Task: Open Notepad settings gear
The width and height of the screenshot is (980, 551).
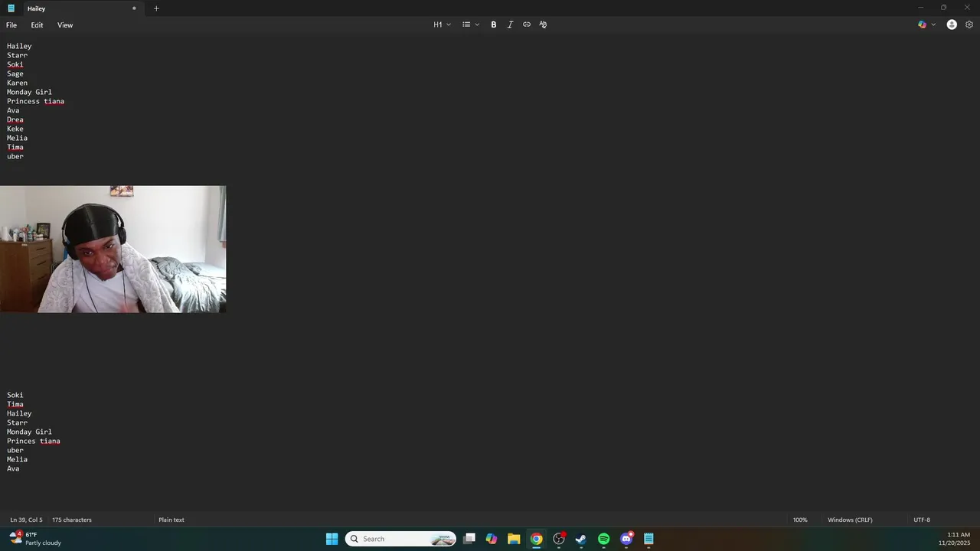Action: (x=969, y=24)
